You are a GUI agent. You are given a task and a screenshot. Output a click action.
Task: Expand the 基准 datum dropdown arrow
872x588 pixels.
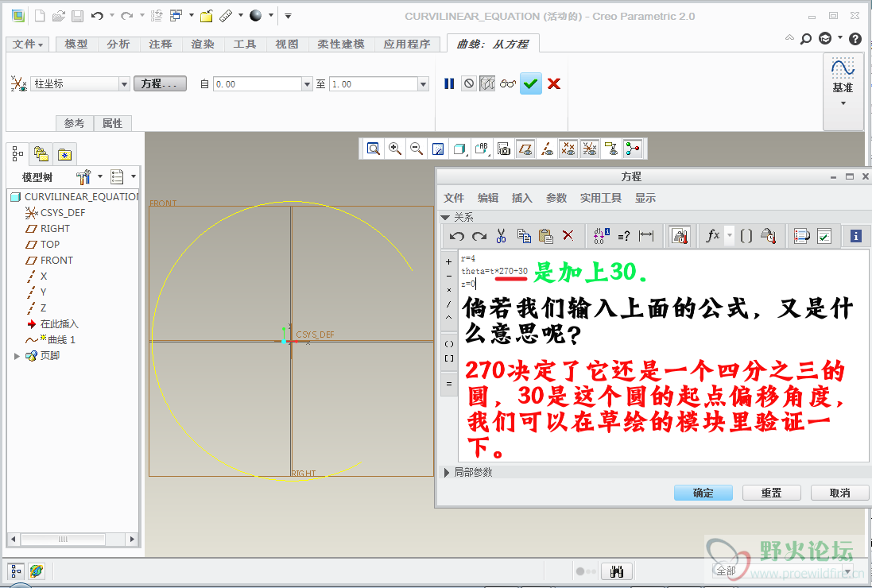click(x=843, y=103)
